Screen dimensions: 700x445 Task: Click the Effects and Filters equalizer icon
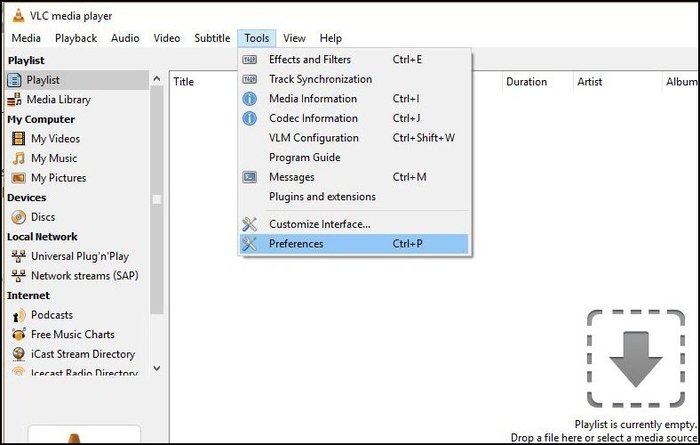click(249, 59)
